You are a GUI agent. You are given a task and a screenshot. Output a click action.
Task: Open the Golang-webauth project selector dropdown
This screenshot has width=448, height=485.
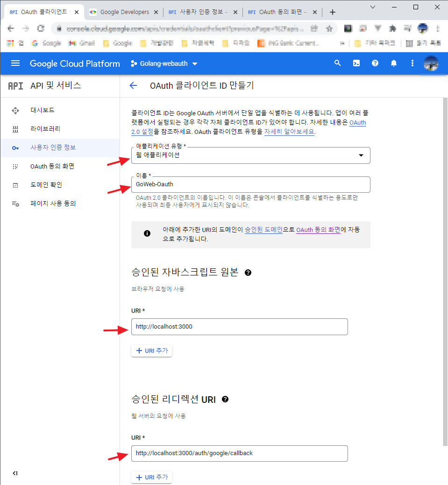(164, 64)
